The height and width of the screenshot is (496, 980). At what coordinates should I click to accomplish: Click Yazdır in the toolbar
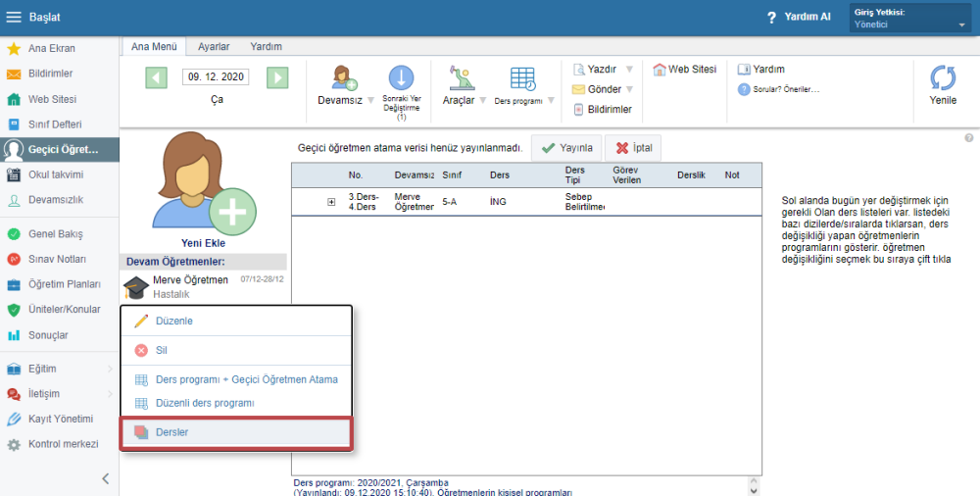[x=595, y=69]
